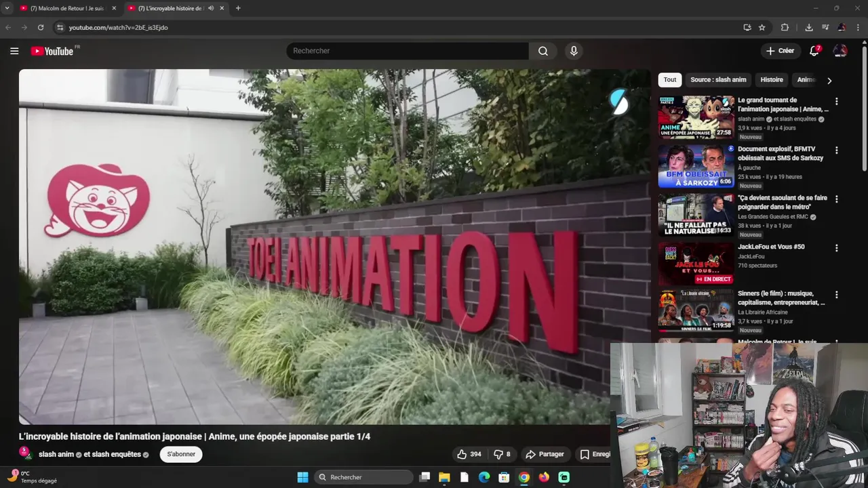Go back in browser history

pyautogui.click(x=8, y=27)
